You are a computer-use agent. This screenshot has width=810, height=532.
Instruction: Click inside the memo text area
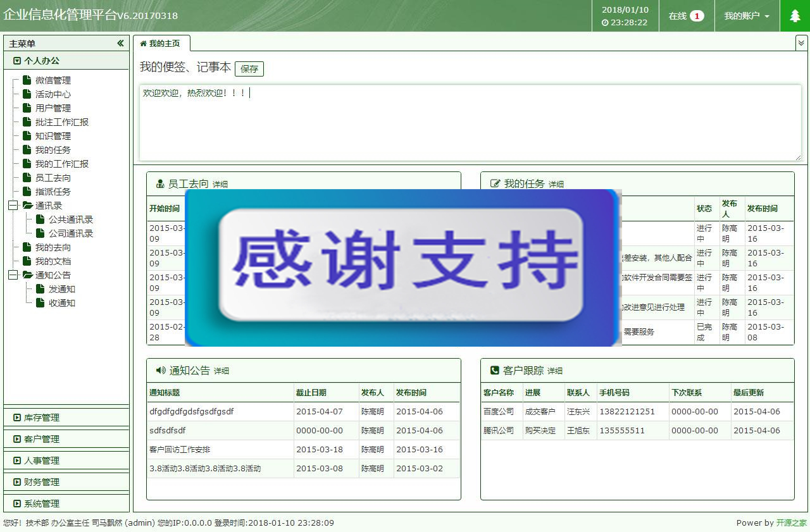pyautogui.click(x=468, y=120)
